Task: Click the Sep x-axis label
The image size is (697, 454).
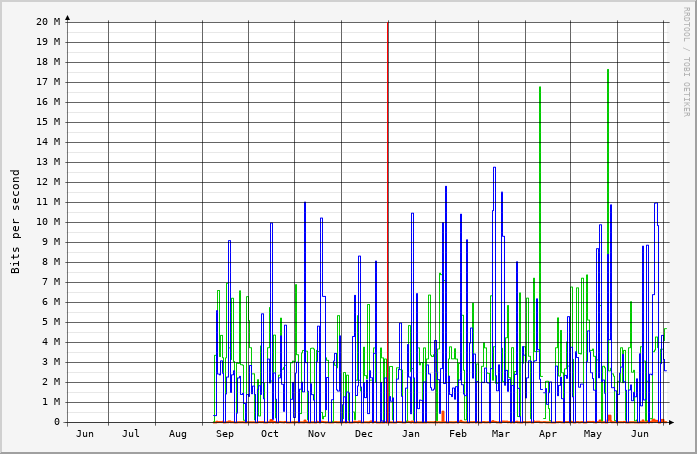Action: [225, 434]
